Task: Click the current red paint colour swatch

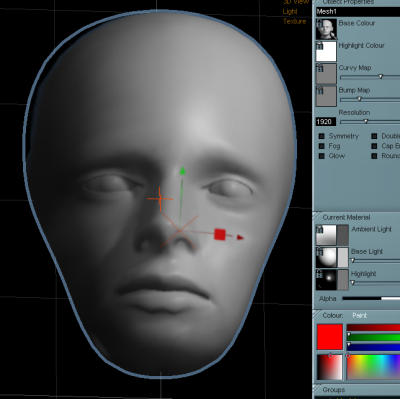Action: click(x=330, y=337)
